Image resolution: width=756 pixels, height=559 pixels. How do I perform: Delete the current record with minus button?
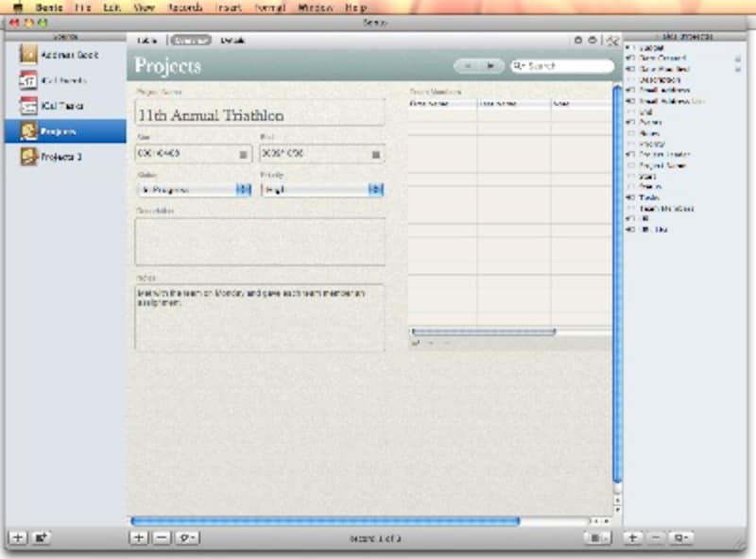click(x=160, y=537)
